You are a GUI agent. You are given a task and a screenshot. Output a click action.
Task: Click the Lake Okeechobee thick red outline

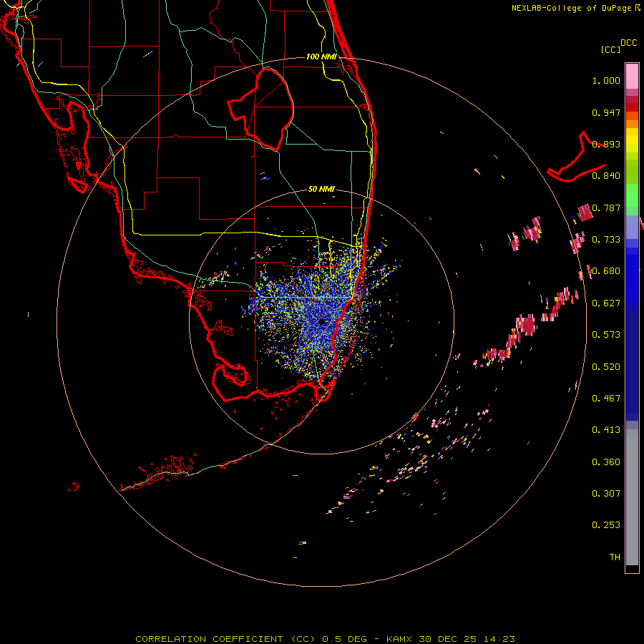(261, 109)
